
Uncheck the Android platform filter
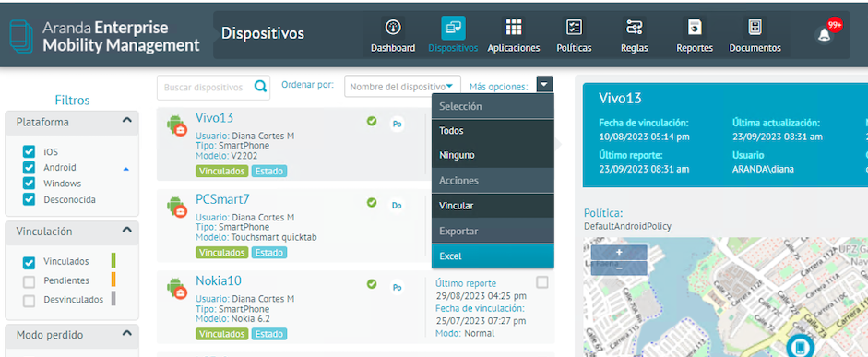(29, 168)
